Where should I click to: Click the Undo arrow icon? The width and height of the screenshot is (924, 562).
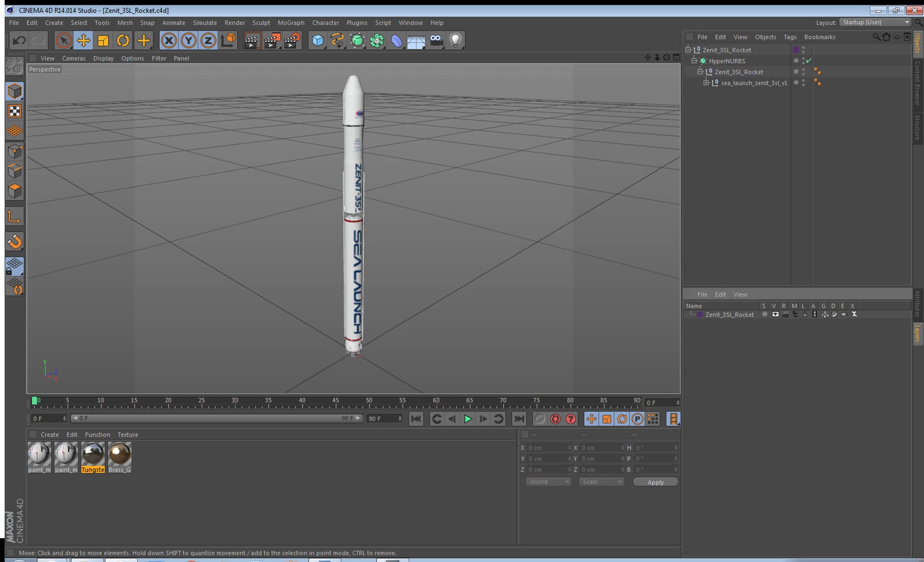(x=19, y=40)
